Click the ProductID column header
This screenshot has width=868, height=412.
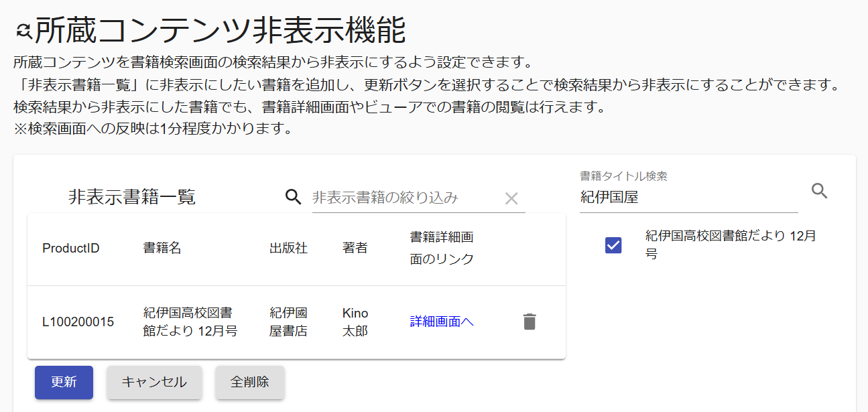click(x=71, y=249)
